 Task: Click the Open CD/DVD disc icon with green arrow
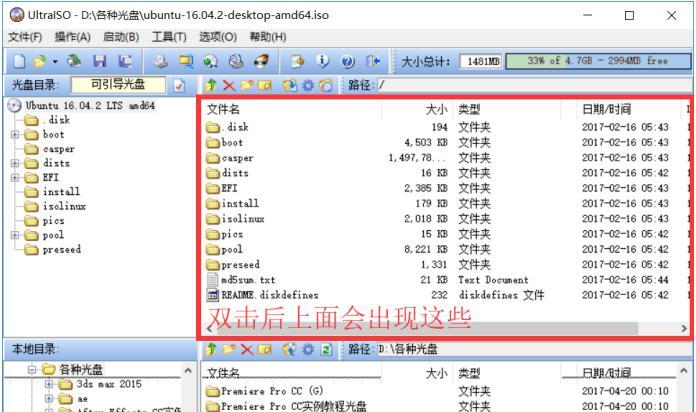[74, 61]
